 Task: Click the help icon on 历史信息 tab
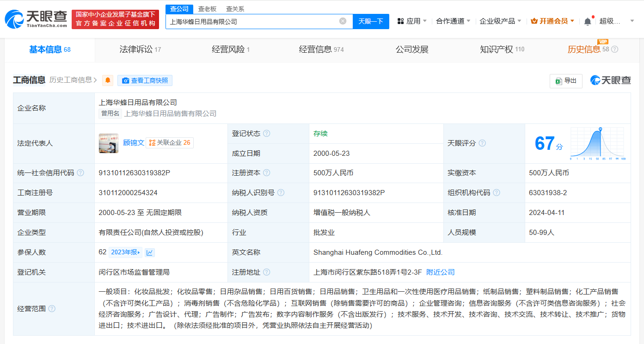614,49
